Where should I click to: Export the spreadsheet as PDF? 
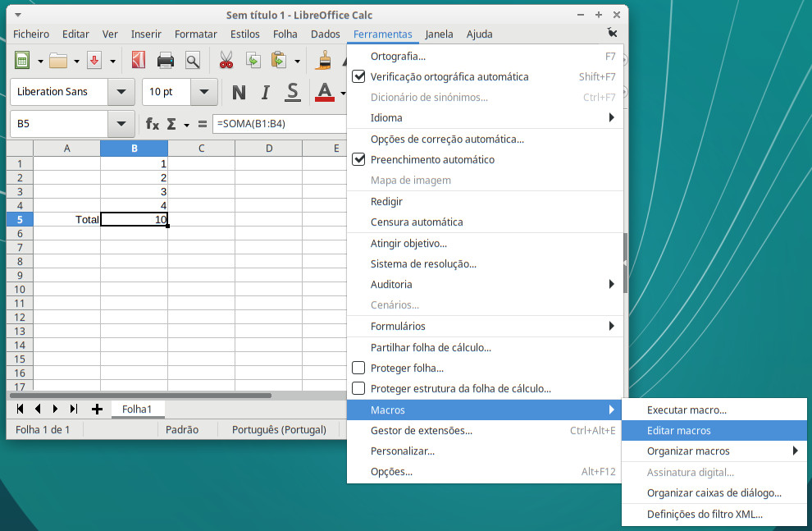coord(138,60)
